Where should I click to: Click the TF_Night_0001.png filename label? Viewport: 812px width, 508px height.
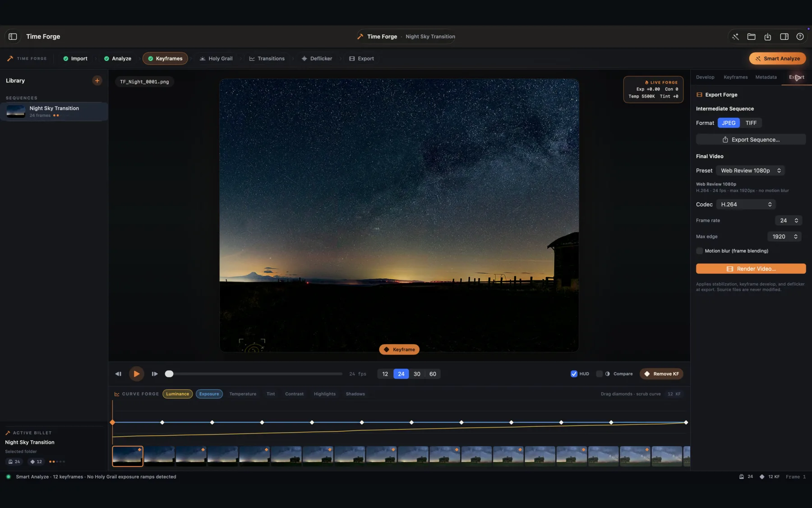(x=144, y=82)
